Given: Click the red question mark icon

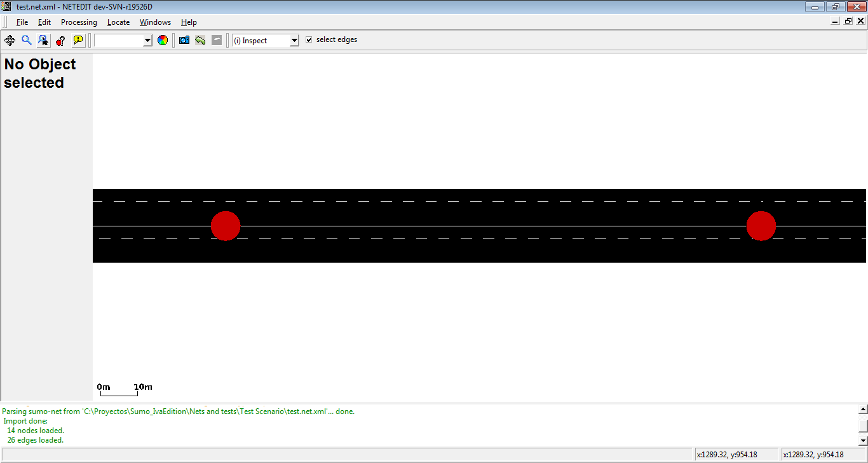Looking at the screenshot, I should tap(60, 40).
